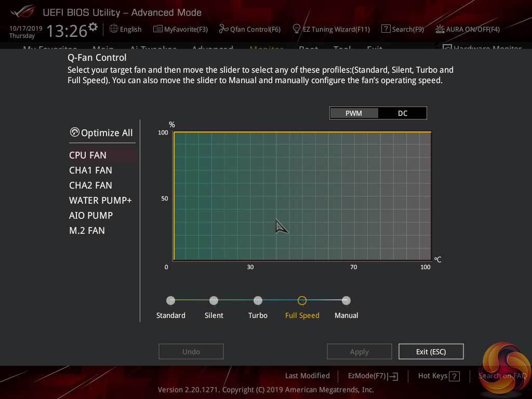Click the fan curve graph area
532x399 pixels.
tap(302, 196)
